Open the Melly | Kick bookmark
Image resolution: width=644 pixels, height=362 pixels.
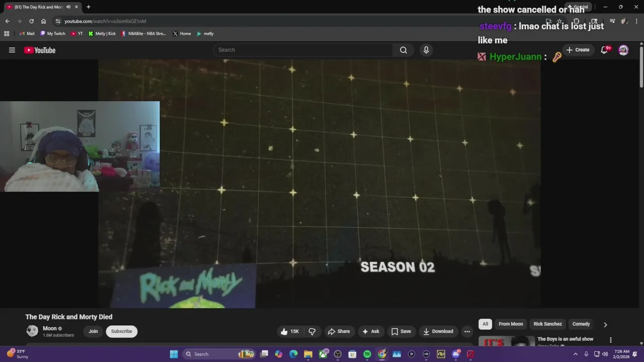coord(102,34)
